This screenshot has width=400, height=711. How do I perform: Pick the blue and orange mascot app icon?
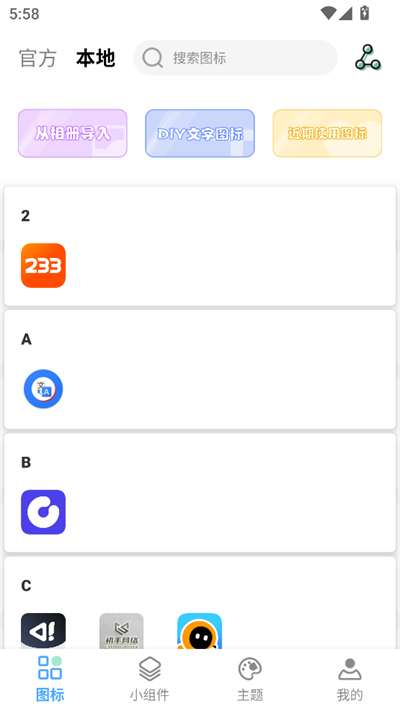[200, 631]
